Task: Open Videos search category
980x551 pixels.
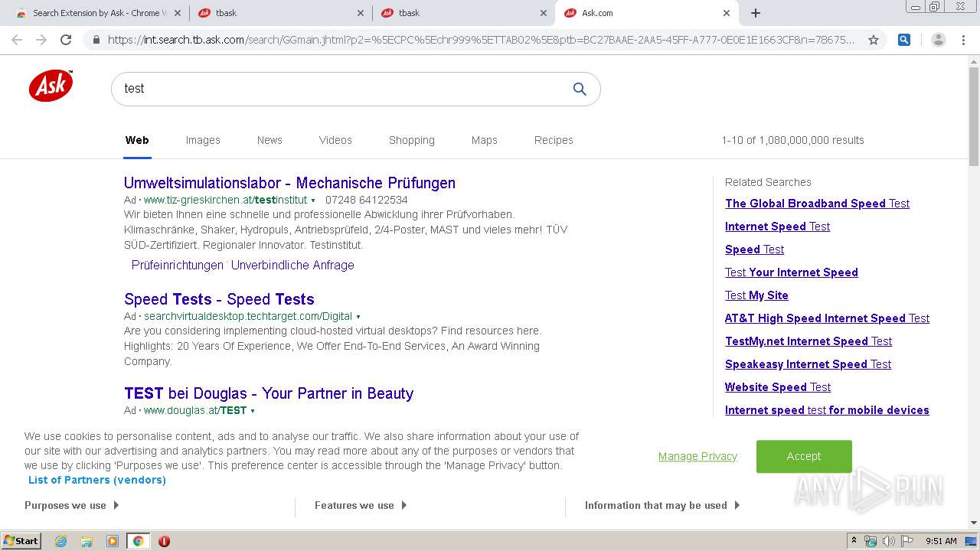Action: (x=335, y=140)
